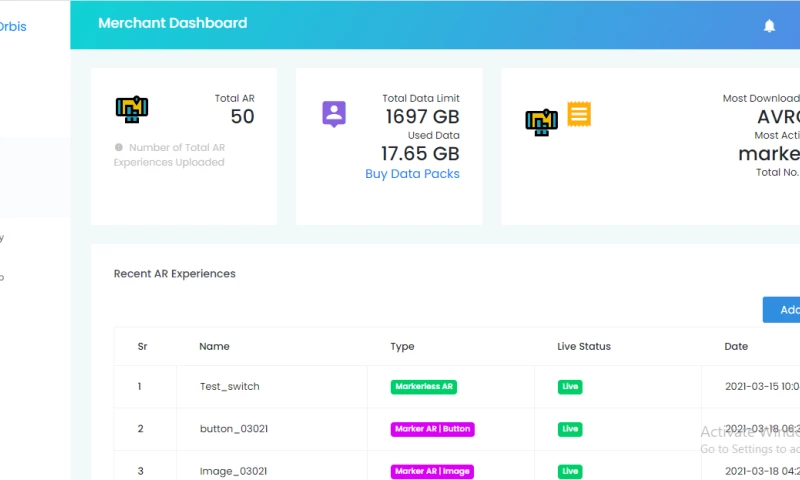Click the AR device icon beside the receipt
The width and height of the screenshot is (800, 480).
point(542,122)
